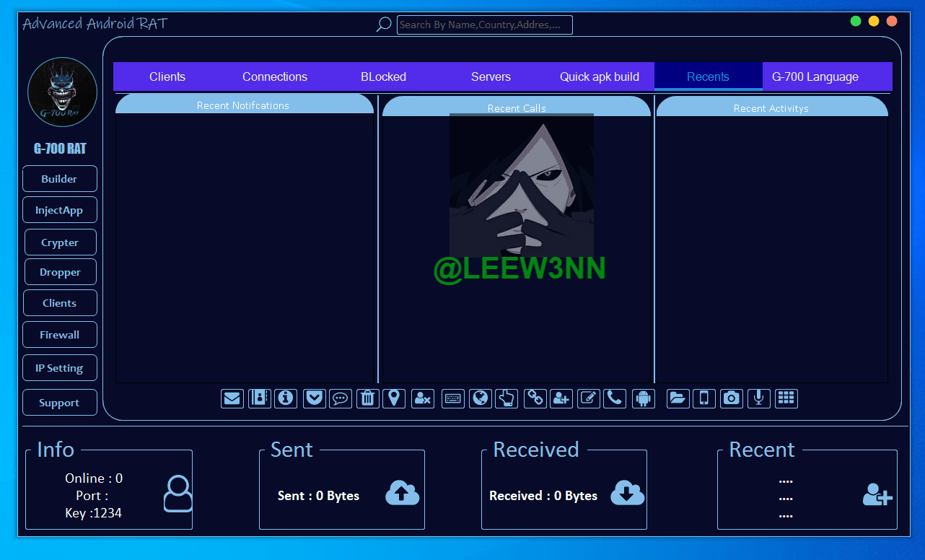This screenshot has width=925, height=560.
Task: Switch to the Connections tab
Action: 275,76
